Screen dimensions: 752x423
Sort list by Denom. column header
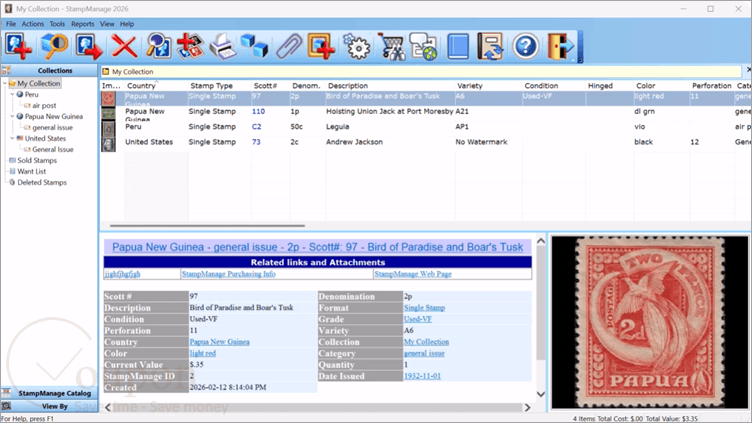tap(307, 86)
